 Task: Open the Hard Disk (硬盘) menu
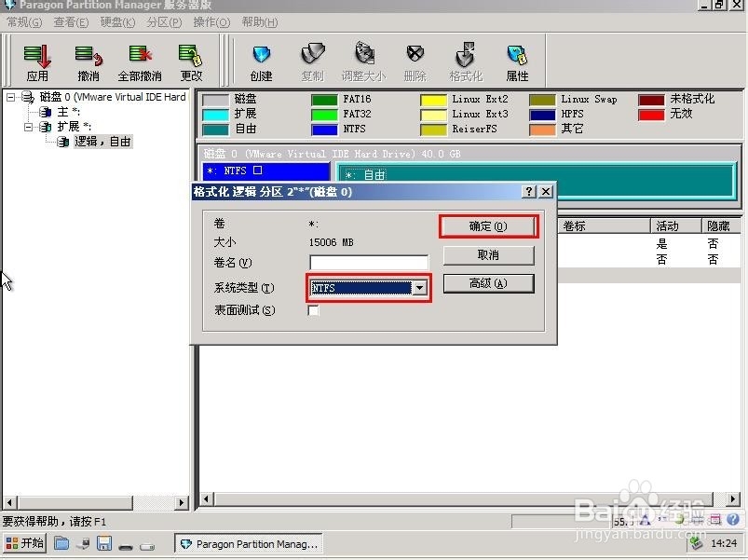(117, 22)
